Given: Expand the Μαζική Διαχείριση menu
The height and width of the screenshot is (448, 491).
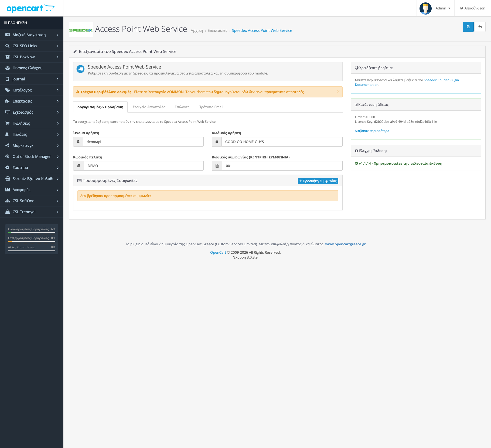Looking at the screenshot, I should [x=32, y=35].
